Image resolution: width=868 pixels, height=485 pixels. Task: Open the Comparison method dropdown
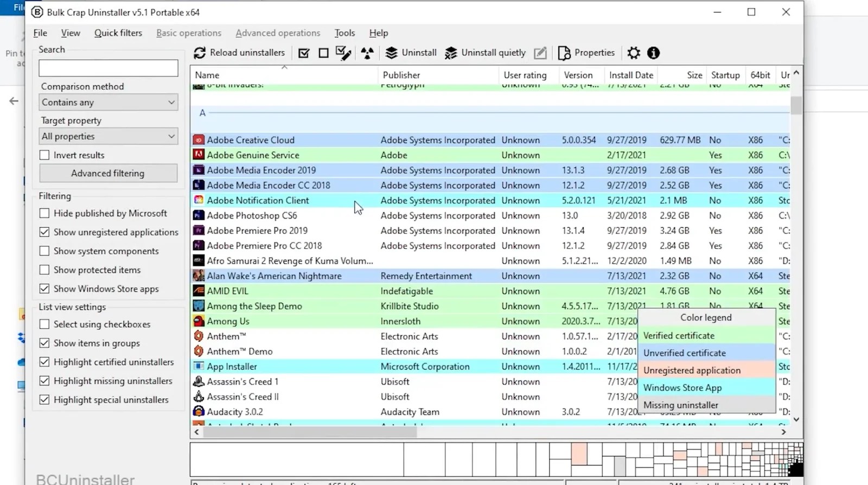pos(108,102)
